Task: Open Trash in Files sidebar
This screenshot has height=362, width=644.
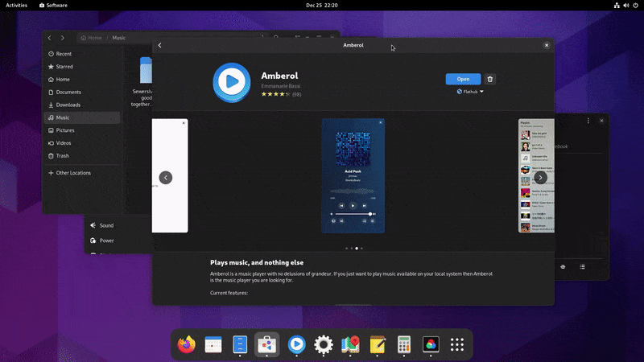Action: [x=82, y=155]
